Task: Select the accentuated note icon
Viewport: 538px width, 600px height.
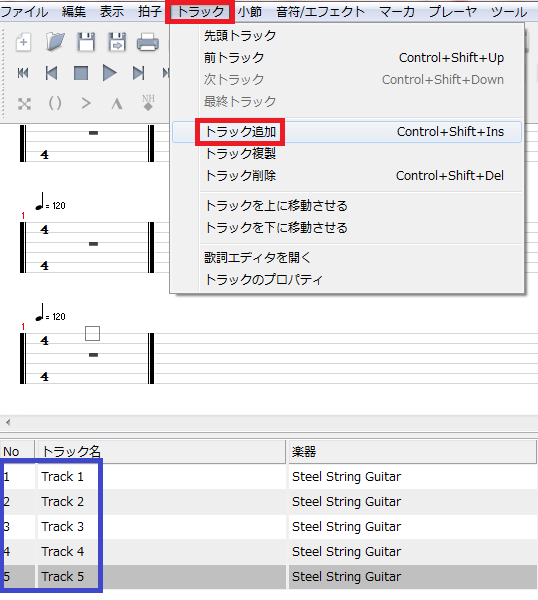Action: [86, 103]
